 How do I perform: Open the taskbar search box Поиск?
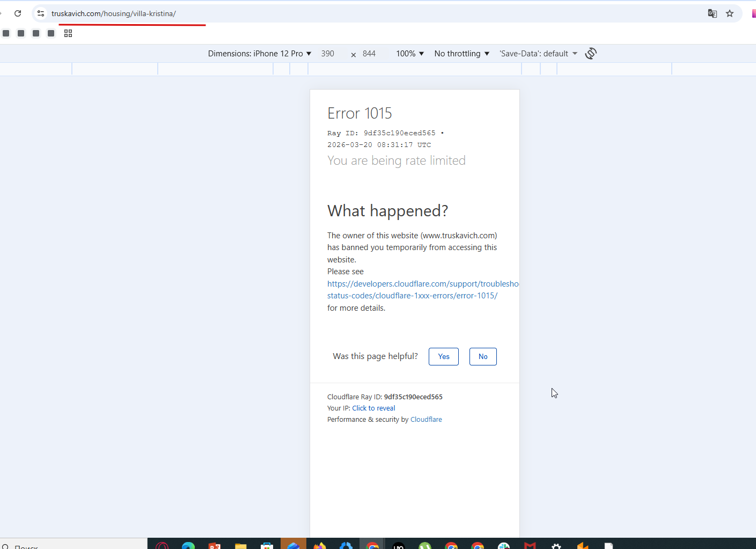point(74,544)
